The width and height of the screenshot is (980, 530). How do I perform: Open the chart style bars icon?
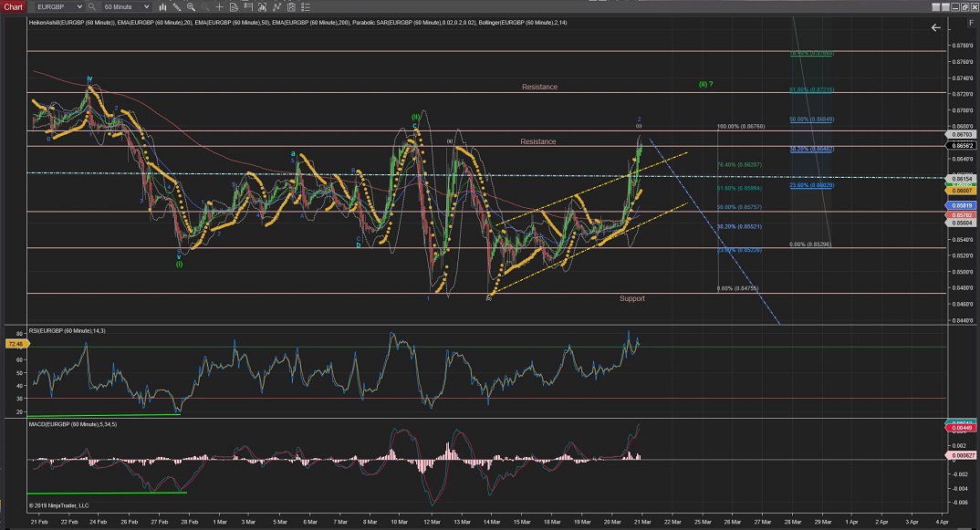pos(162,7)
